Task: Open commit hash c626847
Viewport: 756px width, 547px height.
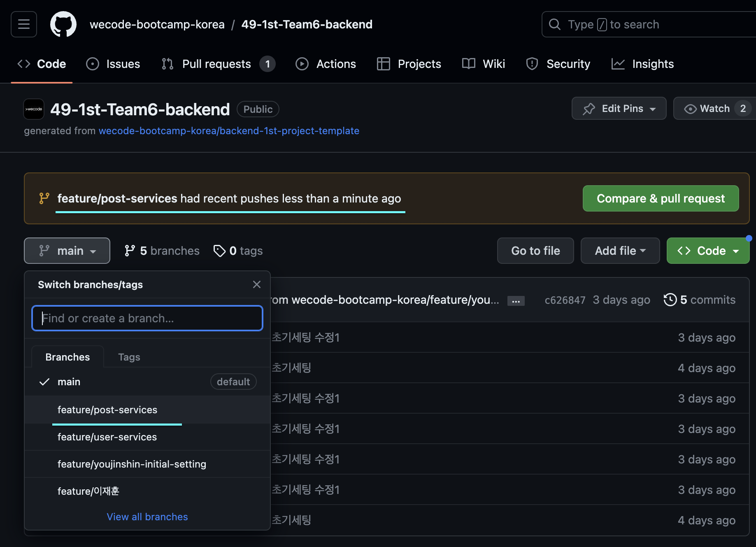Action: click(565, 300)
